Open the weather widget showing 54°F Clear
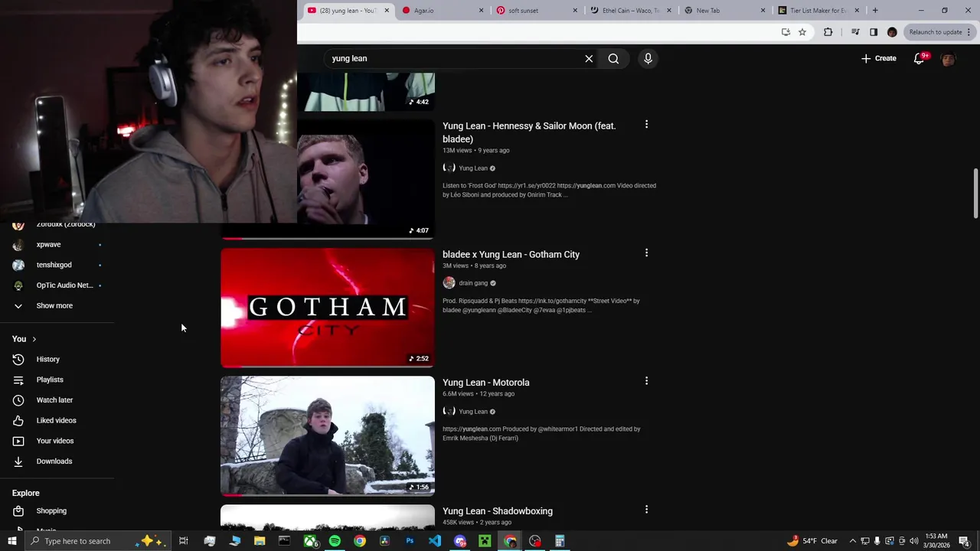980x551 pixels. [x=812, y=541]
